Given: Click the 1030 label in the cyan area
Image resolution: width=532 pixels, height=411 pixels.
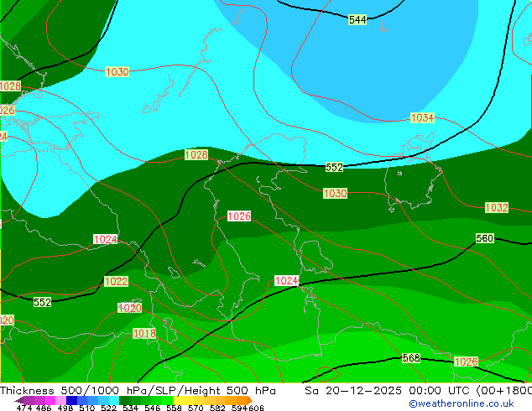Looking at the screenshot, I should tap(117, 72).
